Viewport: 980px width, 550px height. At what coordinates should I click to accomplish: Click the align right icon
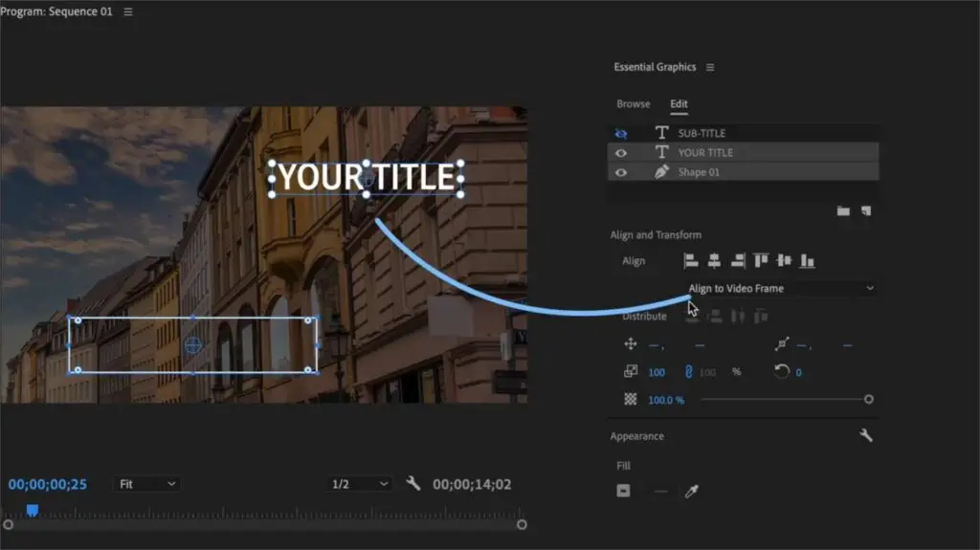click(738, 260)
